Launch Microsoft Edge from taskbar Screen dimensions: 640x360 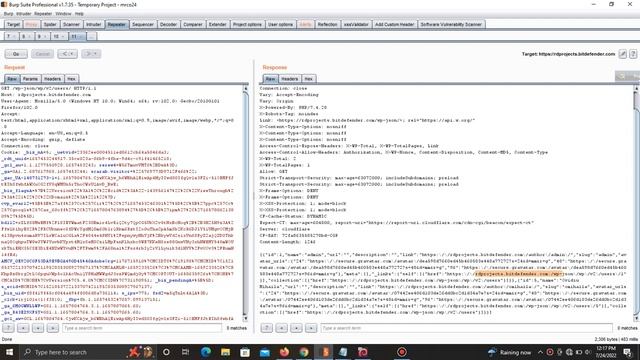pos(205,352)
